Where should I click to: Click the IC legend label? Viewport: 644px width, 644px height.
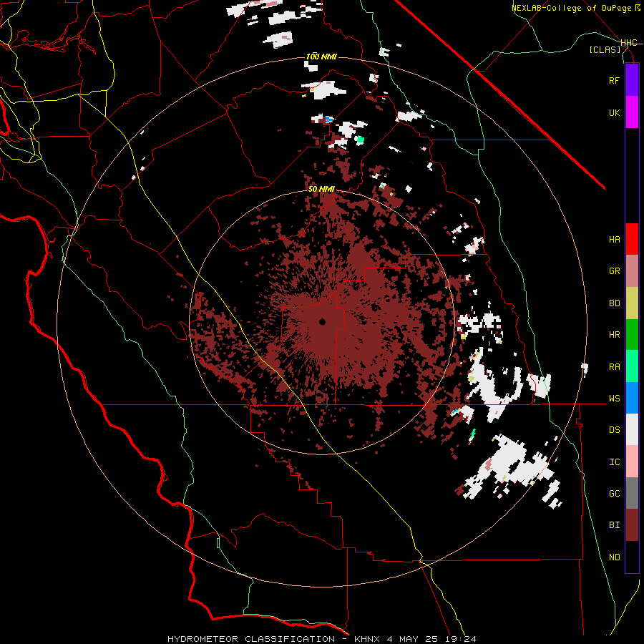pyautogui.click(x=614, y=462)
